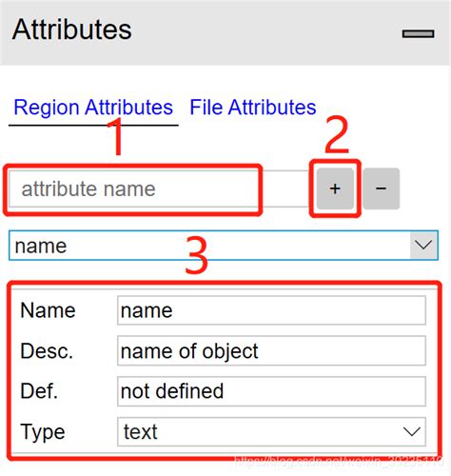This screenshot has width=451, height=476.
Task: Click the 'Type' row label
Action: click(x=43, y=432)
